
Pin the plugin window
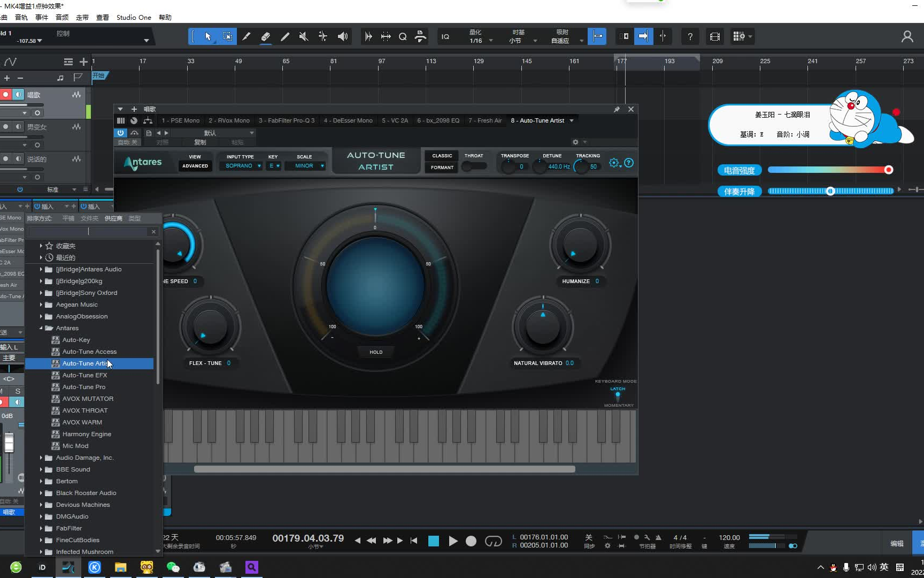tap(617, 109)
